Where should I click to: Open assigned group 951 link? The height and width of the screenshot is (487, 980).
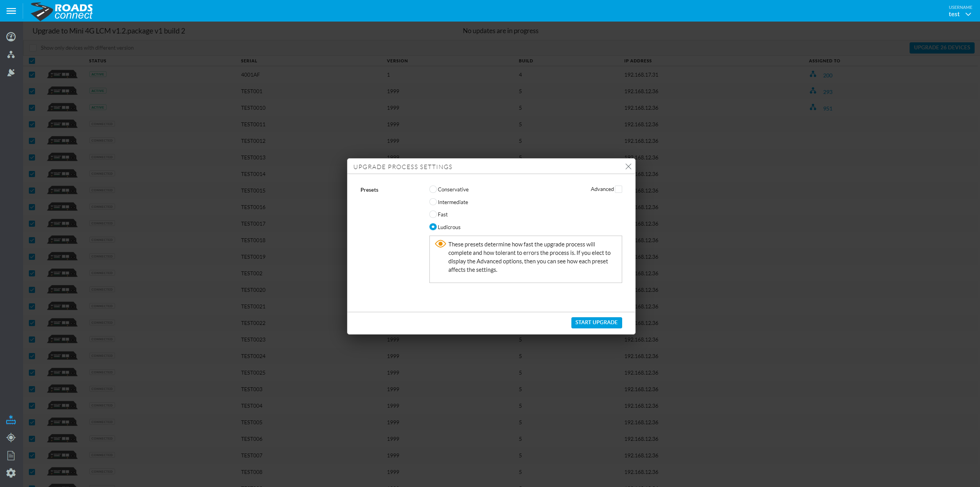(828, 109)
